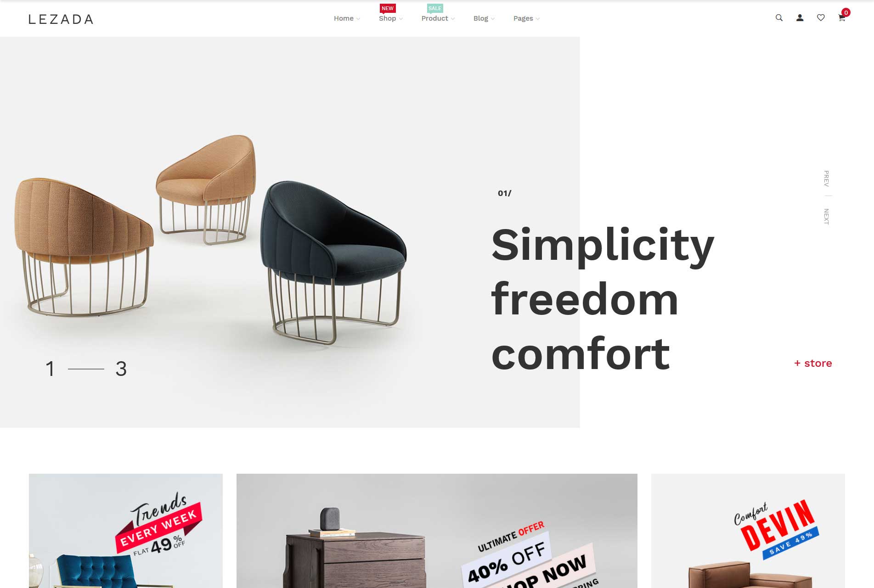874x588 pixels.
Task: Open the wishlist heart icon
Action: 821,18
